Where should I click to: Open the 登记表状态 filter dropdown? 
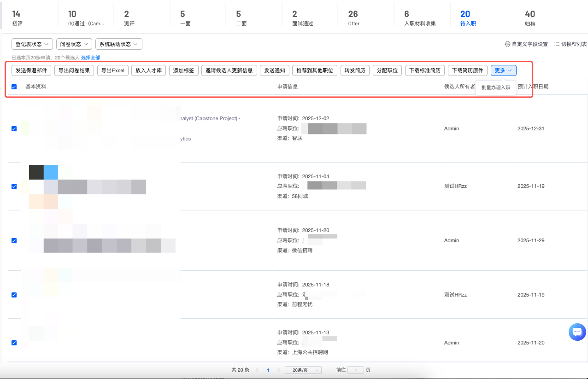click(32, 44)
